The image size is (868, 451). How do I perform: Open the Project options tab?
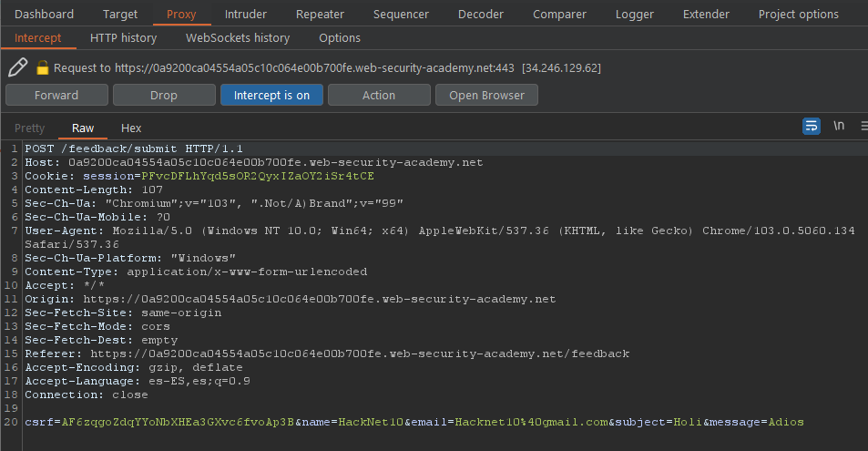pyautogui.click(x=798, y=15)
